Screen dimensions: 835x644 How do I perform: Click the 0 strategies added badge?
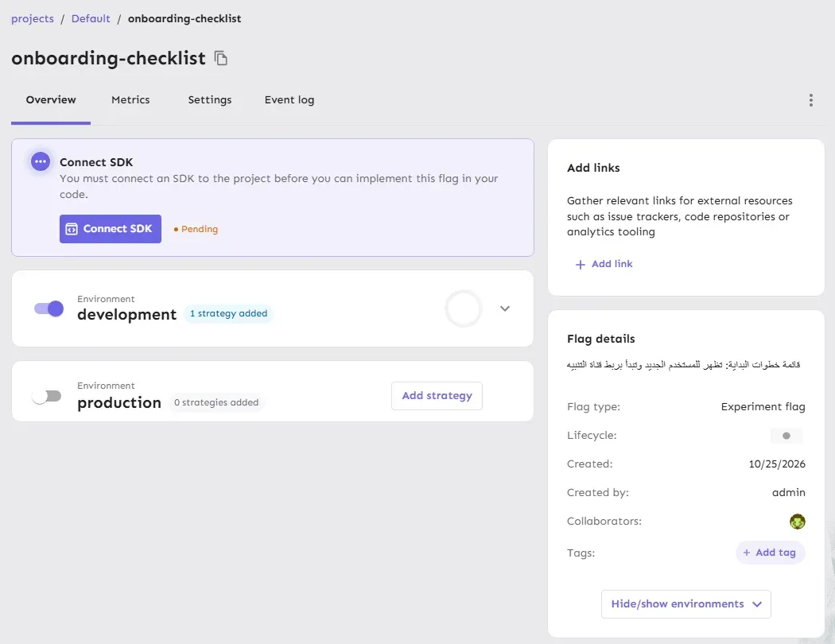pyautogui.click(x=216, y=402)
